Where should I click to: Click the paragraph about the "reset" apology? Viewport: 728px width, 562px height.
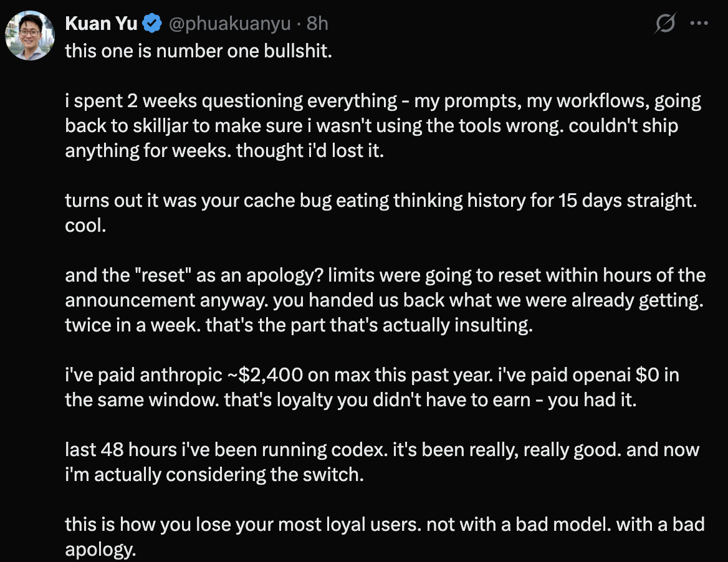coord(385,300)
